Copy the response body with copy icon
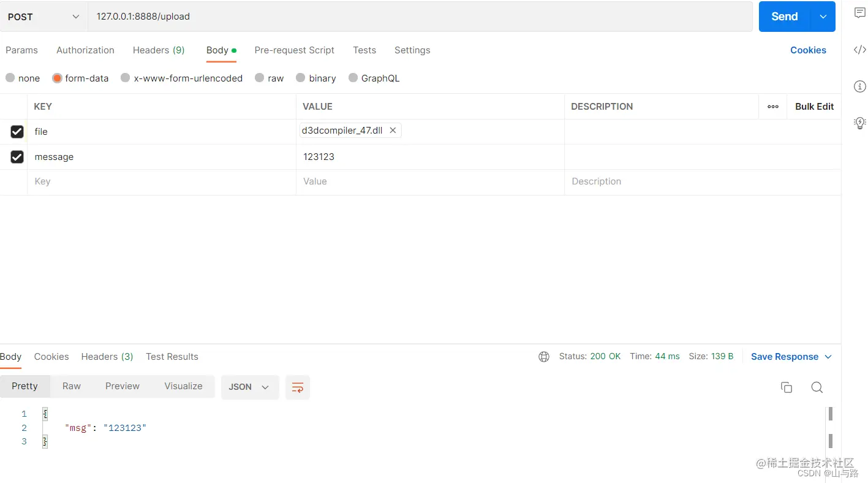This screenshot has width=868, height=483. (x=787, y=387)
